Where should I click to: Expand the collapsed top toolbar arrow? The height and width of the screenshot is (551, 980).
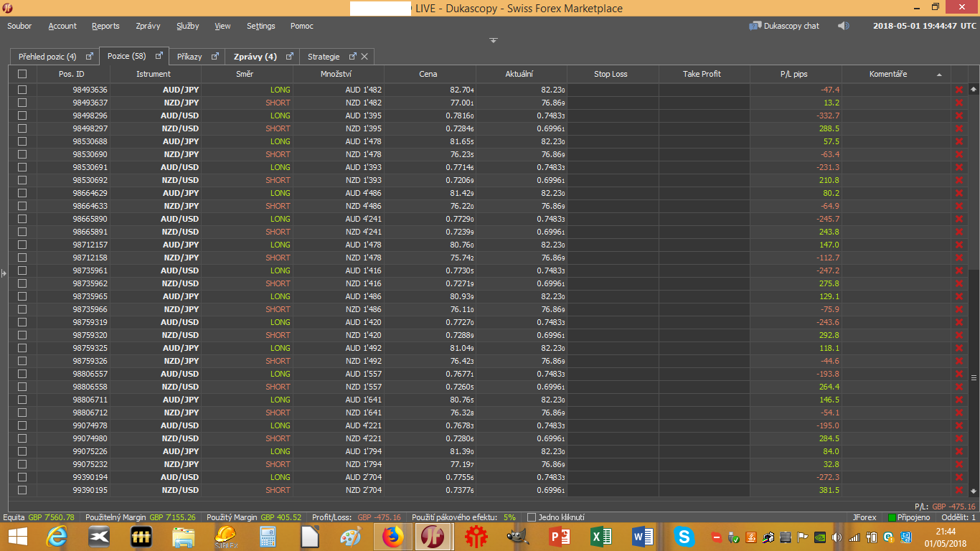pos(494,40)
